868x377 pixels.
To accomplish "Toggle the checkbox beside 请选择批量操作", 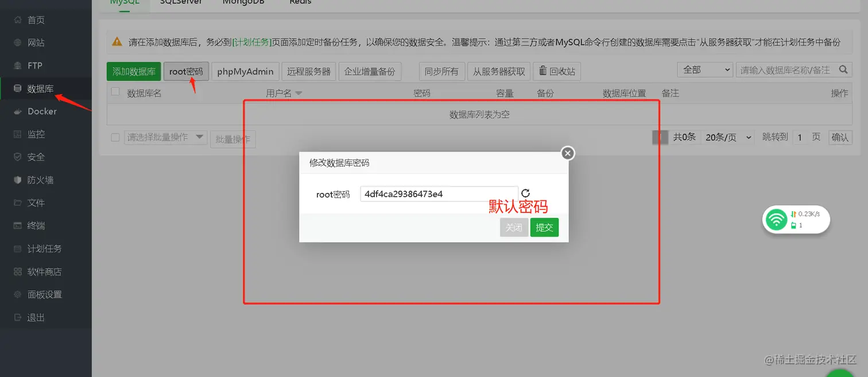I will pos(115,138).
